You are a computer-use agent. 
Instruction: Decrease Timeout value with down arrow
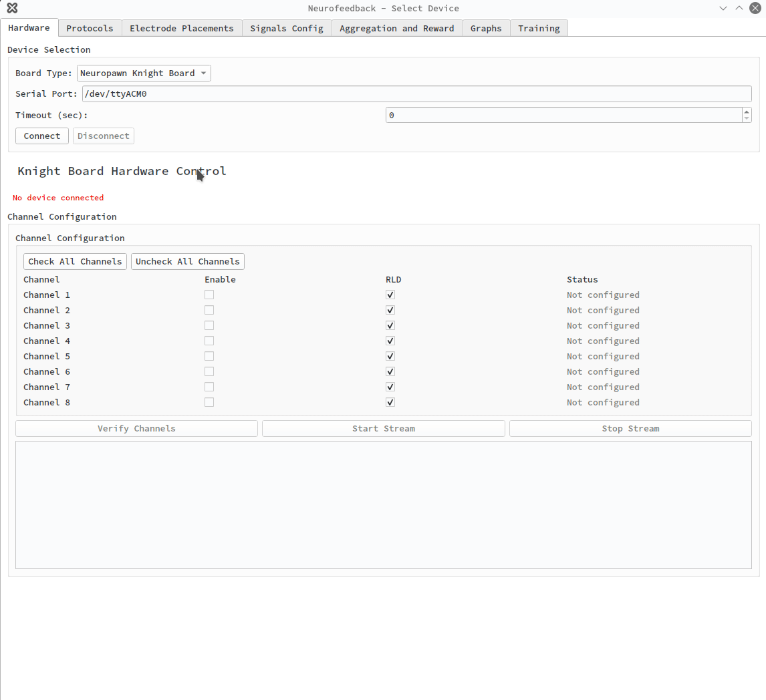tap(747, 119)
